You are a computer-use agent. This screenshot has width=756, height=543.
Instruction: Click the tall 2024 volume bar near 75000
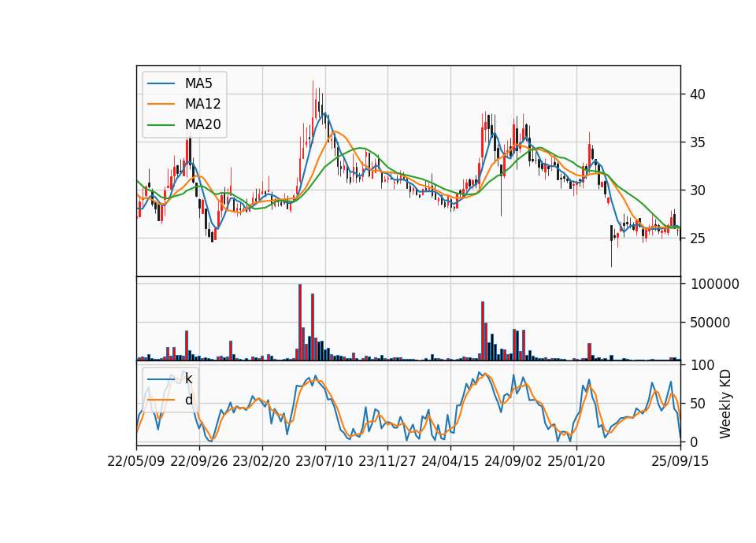(x=483, y=331)
